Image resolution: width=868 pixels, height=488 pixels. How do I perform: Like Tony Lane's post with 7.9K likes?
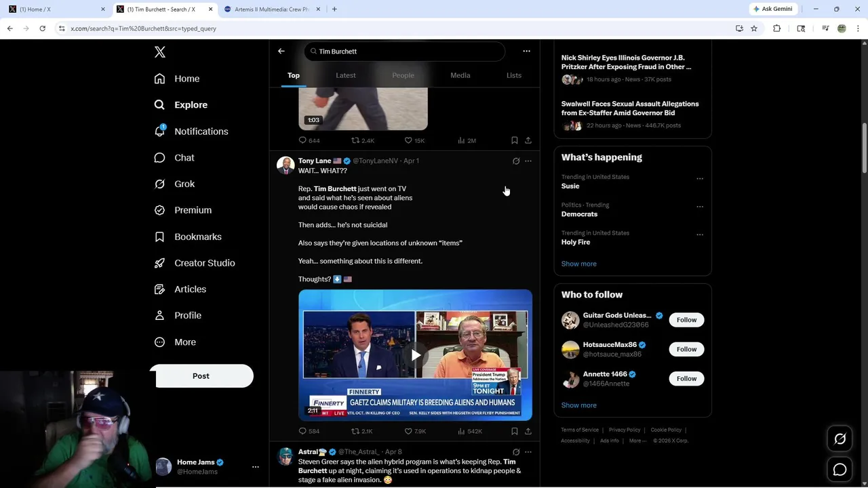click(415, 431)
